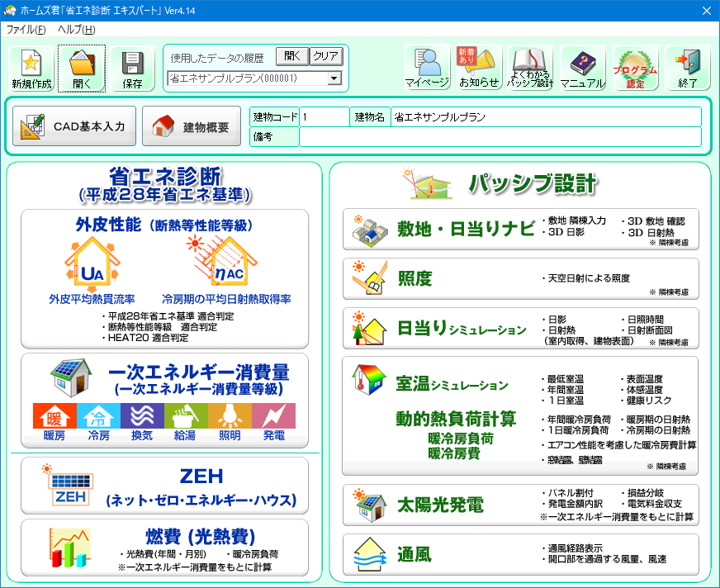Click the 開く button in history panel

292,56
